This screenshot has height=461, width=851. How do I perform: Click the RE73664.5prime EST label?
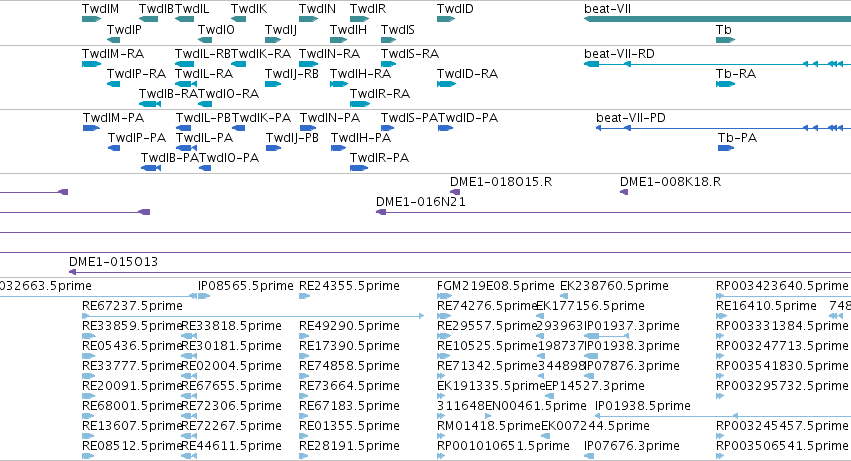tap(349, 387)
